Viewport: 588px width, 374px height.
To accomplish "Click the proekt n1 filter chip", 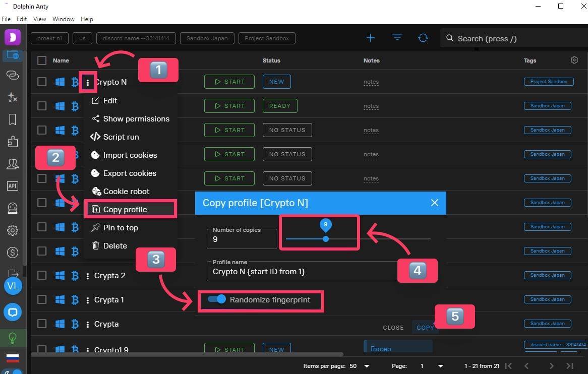I will click(49, 38).
